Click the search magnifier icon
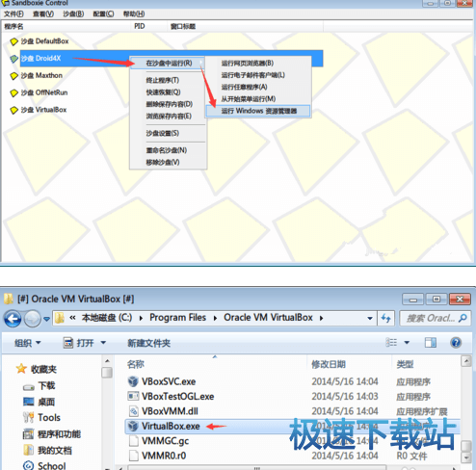Screen dimensions: 476x470 click(x=463, y=318)
